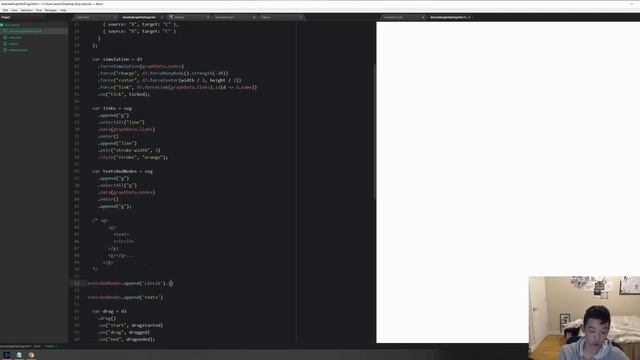The width and height of the screenshot is (640, 360).
Task: Open the Chrome icon in the taskbar
Action: (31, 355)
